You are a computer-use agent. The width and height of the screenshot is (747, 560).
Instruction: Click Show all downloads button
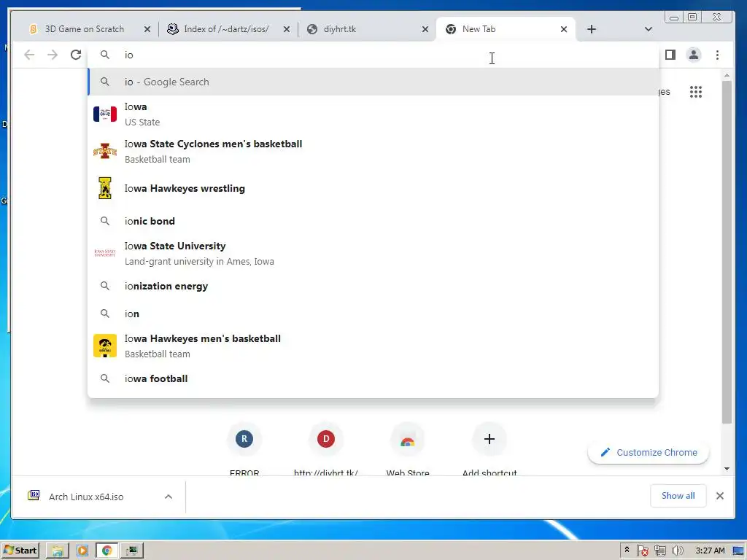tap(678, 496)
